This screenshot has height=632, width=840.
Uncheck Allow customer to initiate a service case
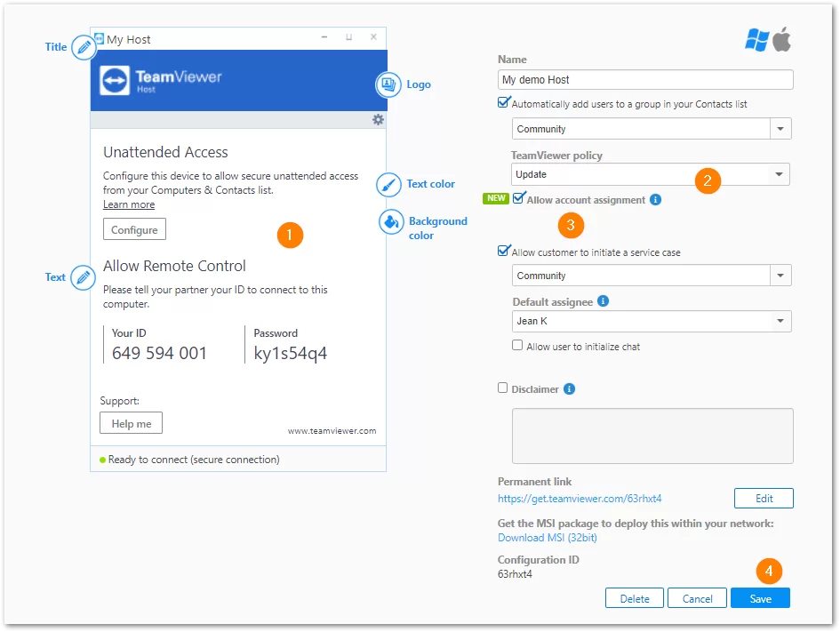(x=504, y=252)
